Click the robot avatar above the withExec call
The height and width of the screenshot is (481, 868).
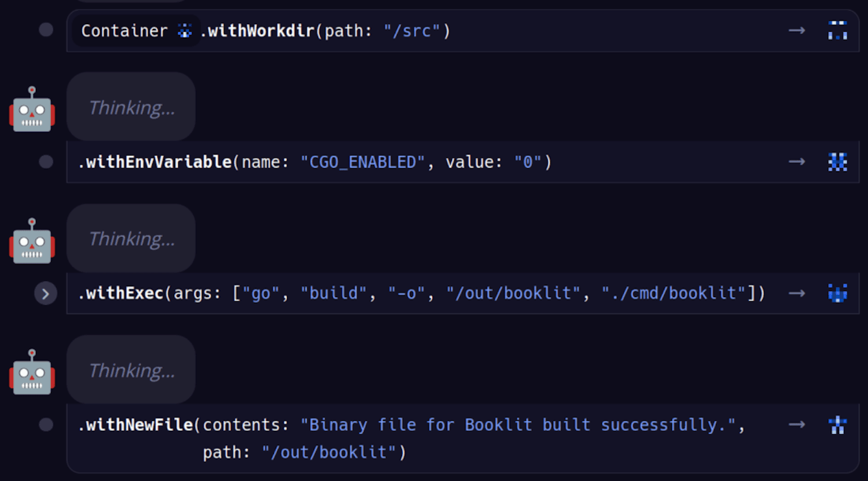click(32, 240)
